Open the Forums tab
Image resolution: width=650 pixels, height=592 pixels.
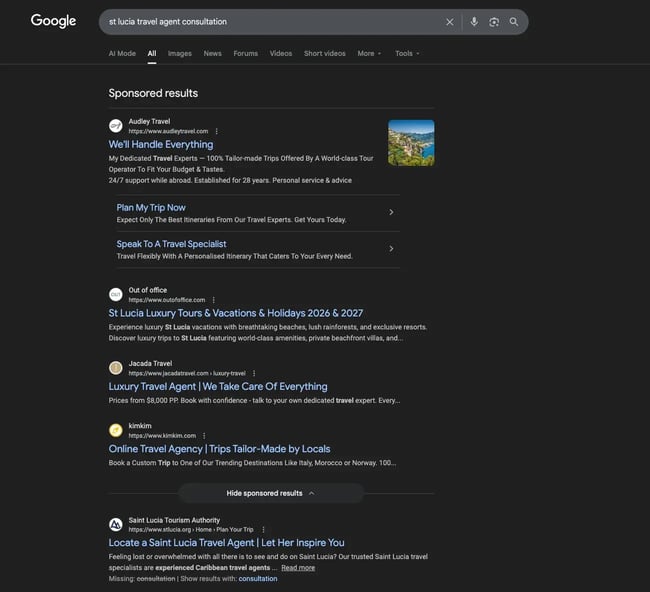coord(245,53)
